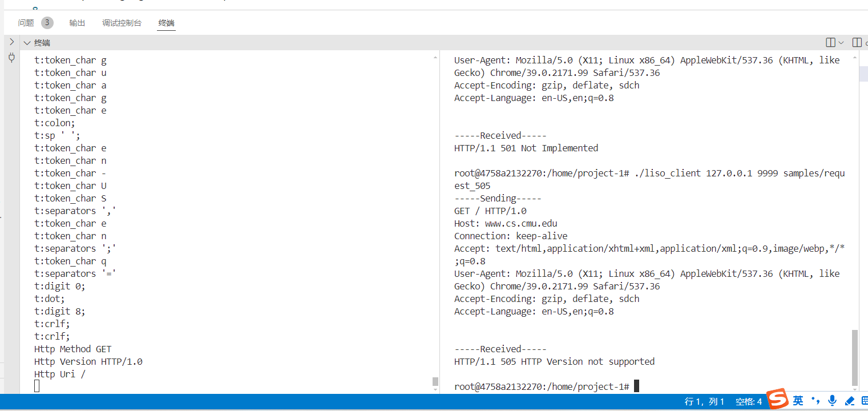
Task: Click the Sogou toolbox grid icon
Action: (864, 401)
